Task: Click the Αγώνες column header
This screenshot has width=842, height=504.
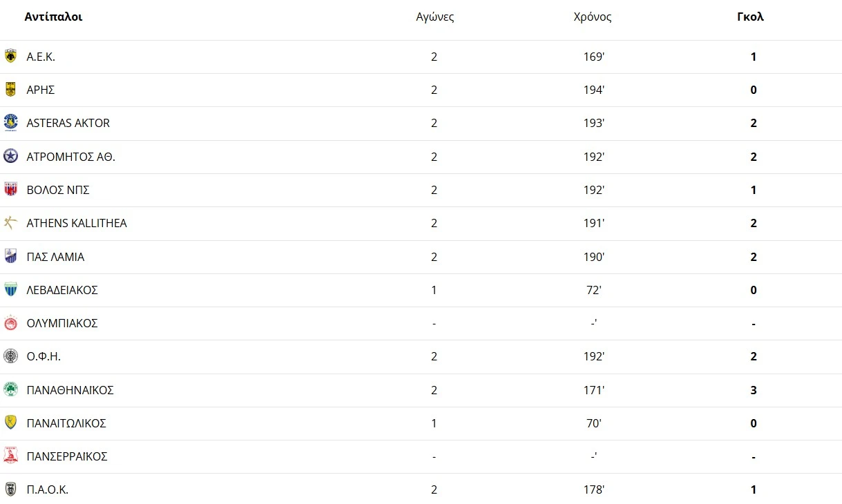Action: point(435,17)
